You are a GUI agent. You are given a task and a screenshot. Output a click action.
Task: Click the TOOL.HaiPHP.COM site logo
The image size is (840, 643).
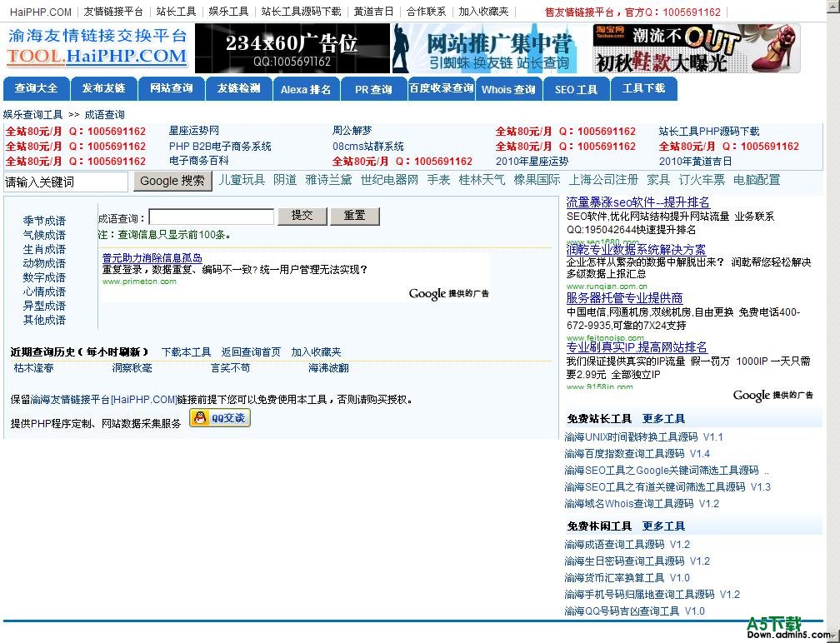pos(97,56)
